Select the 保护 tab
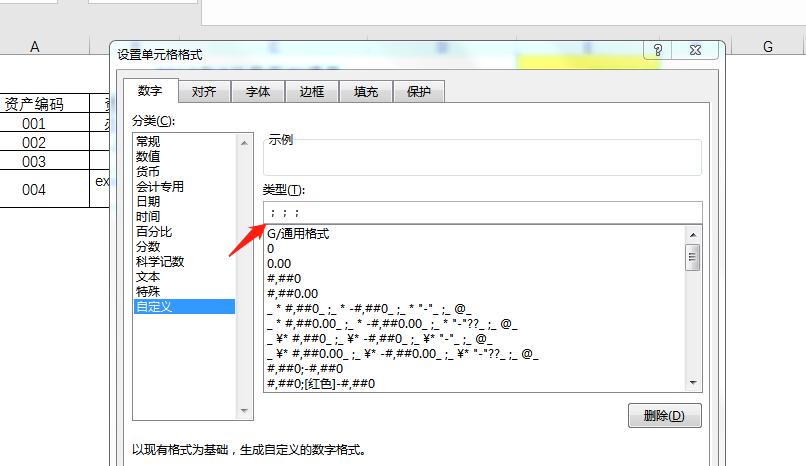This screenshot has width=806, height=466. (x=419, y=91)
